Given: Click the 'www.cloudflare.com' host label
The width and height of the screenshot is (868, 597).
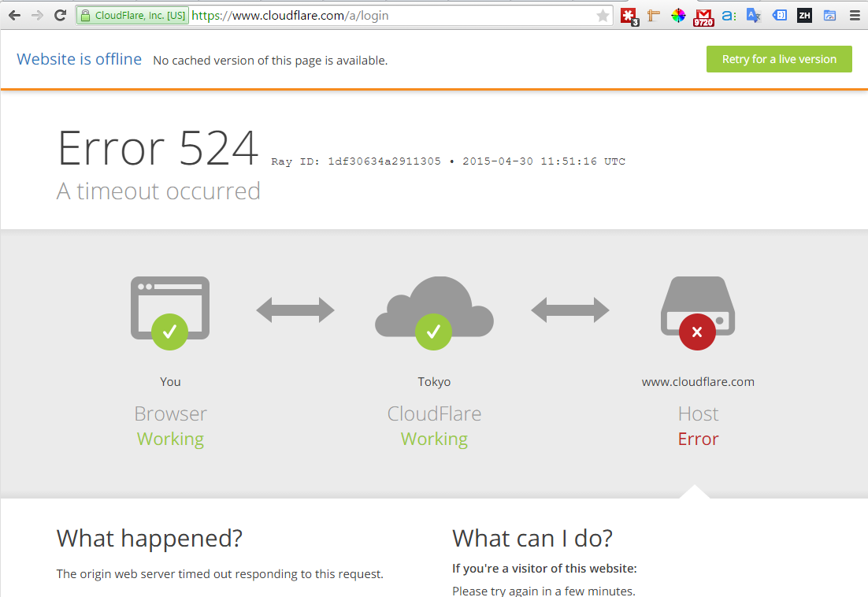Looking at the screenshot, I should 698,382.
